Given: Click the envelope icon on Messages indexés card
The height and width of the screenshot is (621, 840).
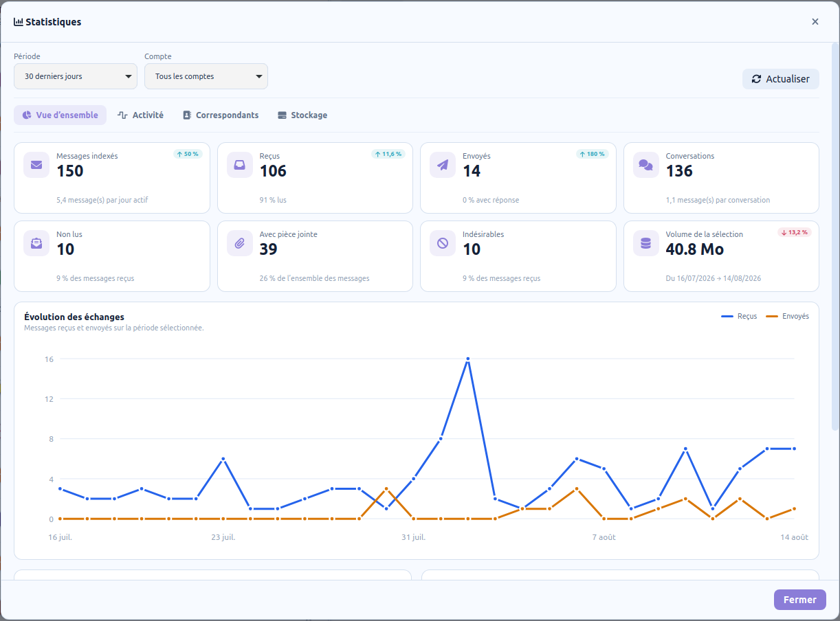Looking at the screenshot, I should click(36, 165).
